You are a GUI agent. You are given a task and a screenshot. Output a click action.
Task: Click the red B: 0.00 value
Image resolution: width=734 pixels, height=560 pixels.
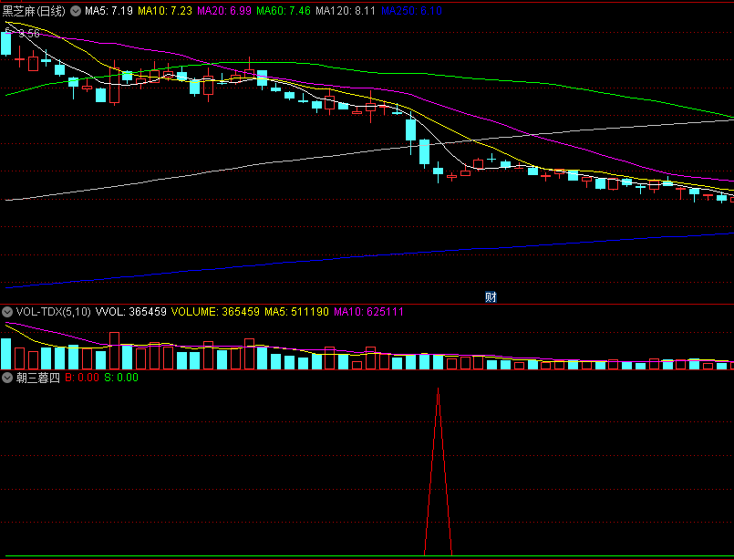coord(82,378)
